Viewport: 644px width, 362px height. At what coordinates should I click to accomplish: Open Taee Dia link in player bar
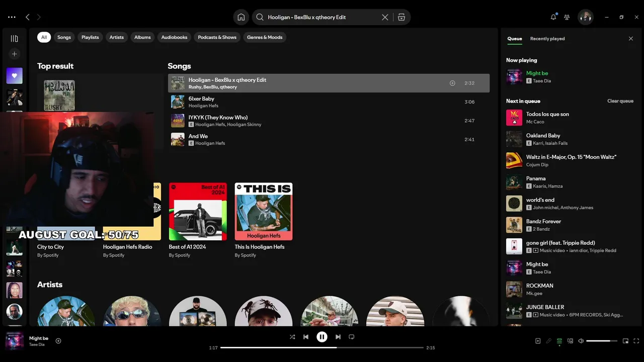click(x=37, y=345)
